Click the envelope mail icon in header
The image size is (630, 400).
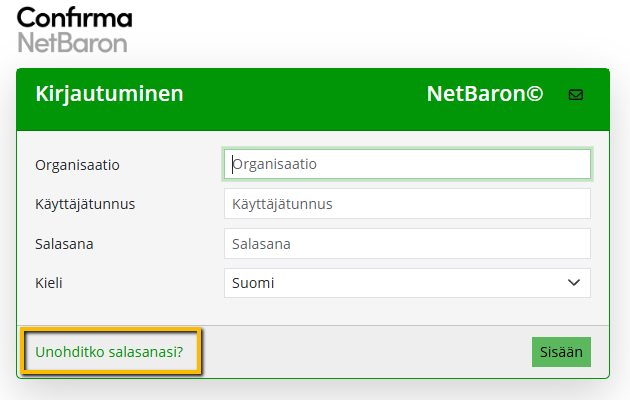[575, 95]
